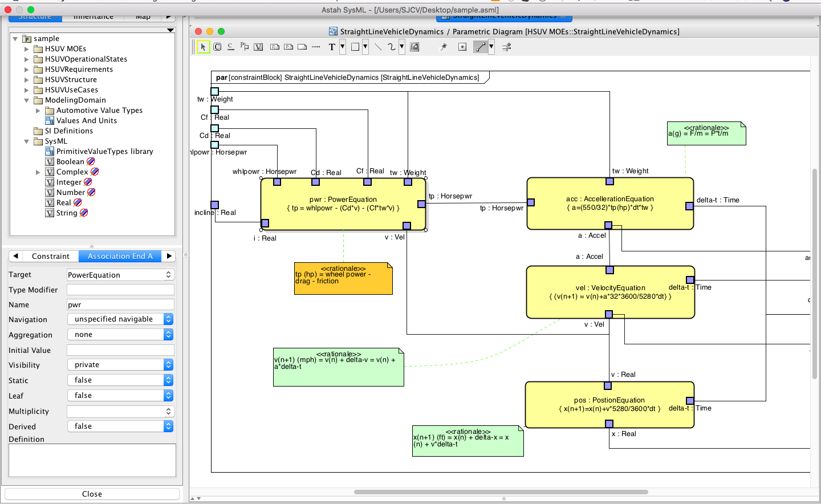Image resolution: width=821 pixels, height=504 pixels.
Task: Select the Text T tool
Action: click(332, 47)
